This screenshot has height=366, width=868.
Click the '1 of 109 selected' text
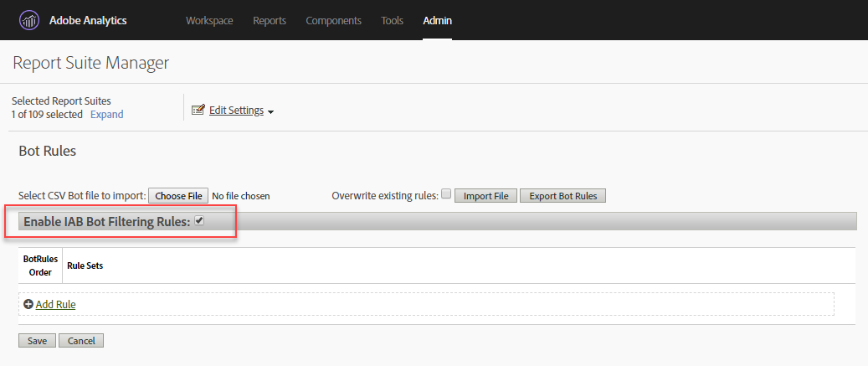pos(47,115)
